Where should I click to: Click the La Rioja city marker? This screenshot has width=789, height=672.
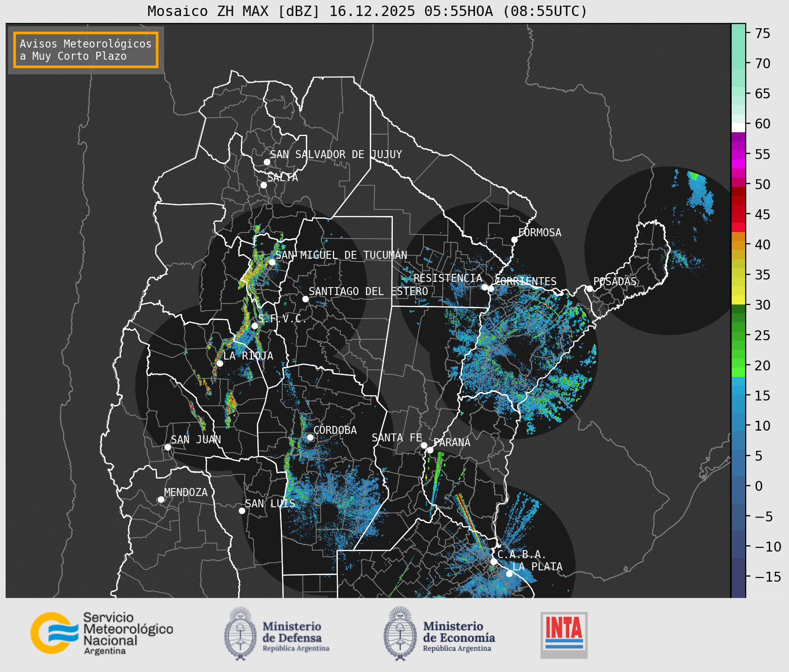pyautogui.click(x=220, y=363)
